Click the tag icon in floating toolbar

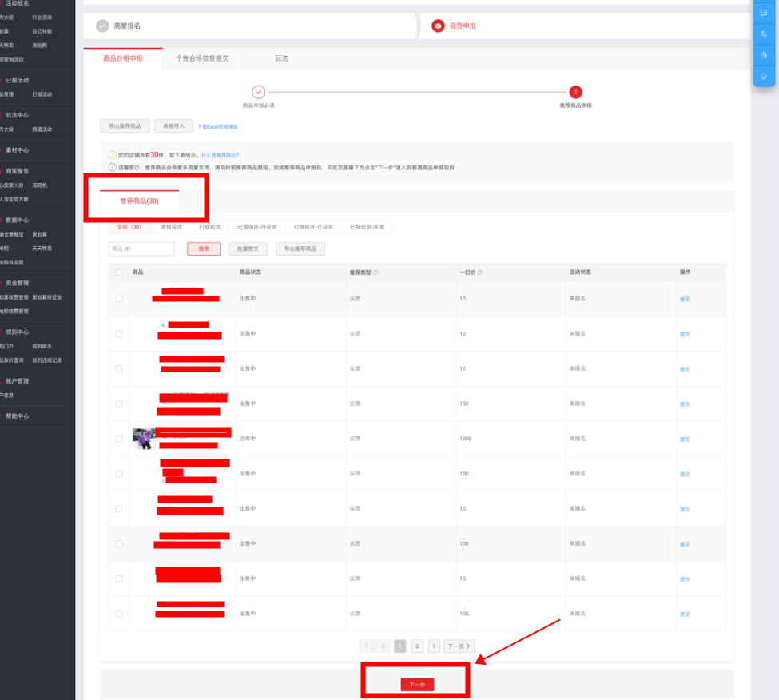click(x=764, y=34)
